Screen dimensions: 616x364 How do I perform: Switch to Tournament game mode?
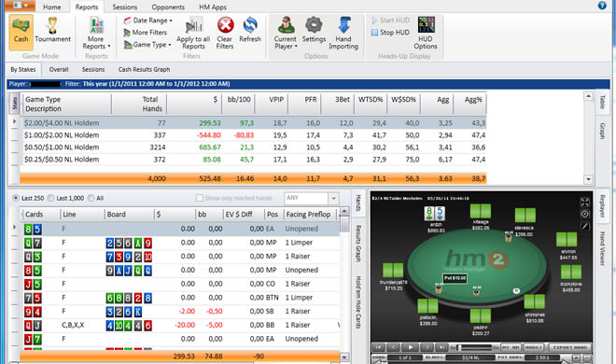(x=52, y=32)
